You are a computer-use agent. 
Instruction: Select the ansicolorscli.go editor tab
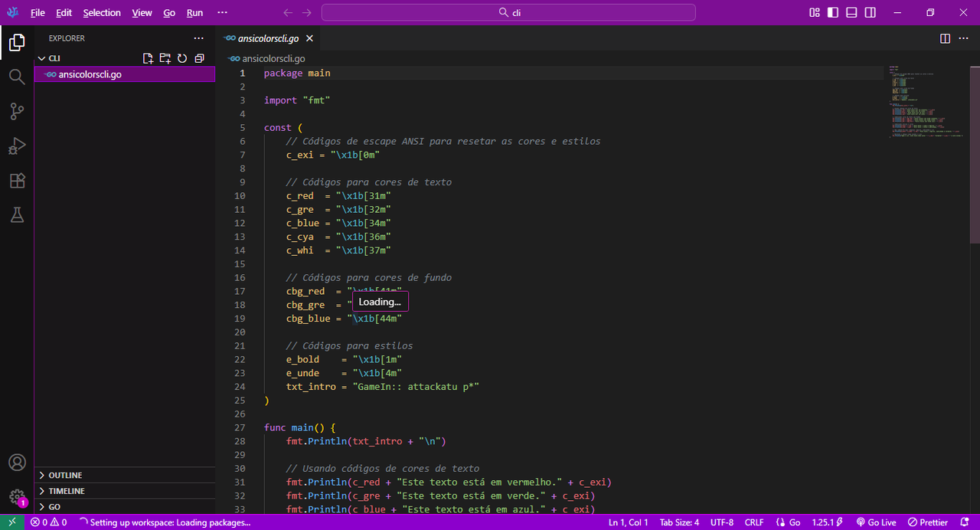pos(268,38)
